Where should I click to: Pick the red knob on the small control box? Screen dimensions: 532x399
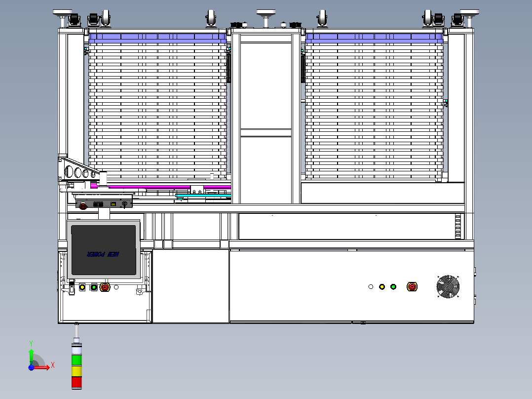tap(83, 205)
